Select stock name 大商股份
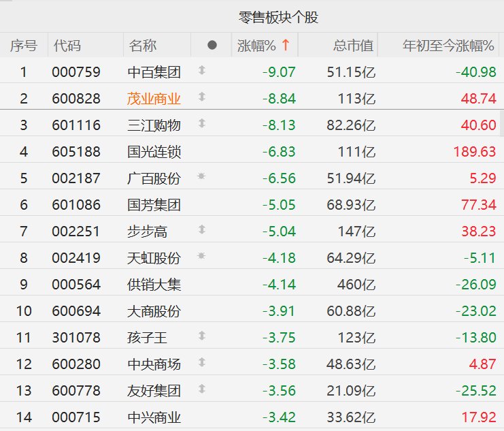Screen dimensions: 504x431 click(x=154, y=311)
